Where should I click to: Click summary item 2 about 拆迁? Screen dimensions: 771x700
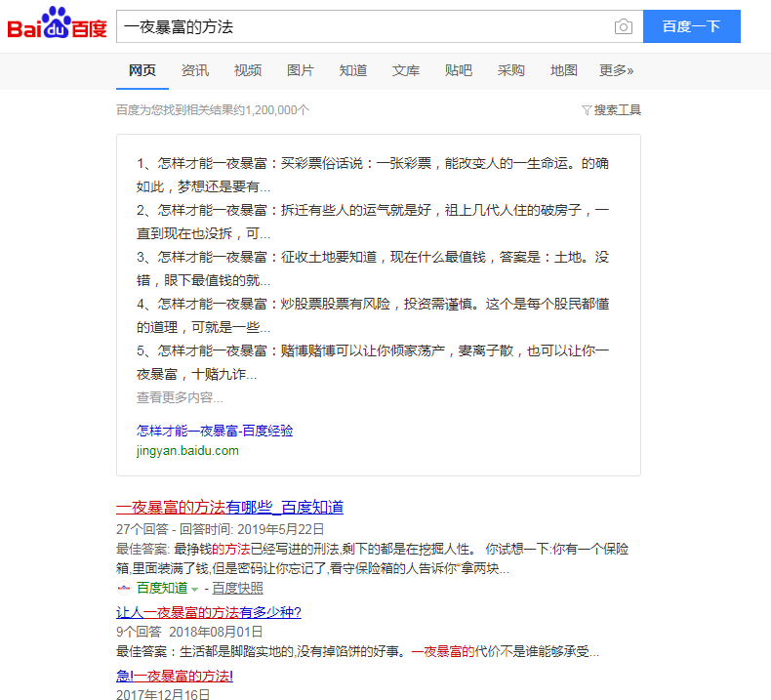point(372,222)
